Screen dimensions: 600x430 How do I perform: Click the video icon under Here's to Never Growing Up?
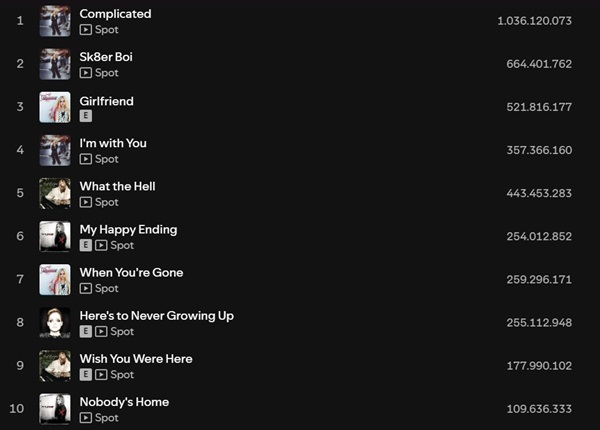pyautogui.click(x=101, y=332)
